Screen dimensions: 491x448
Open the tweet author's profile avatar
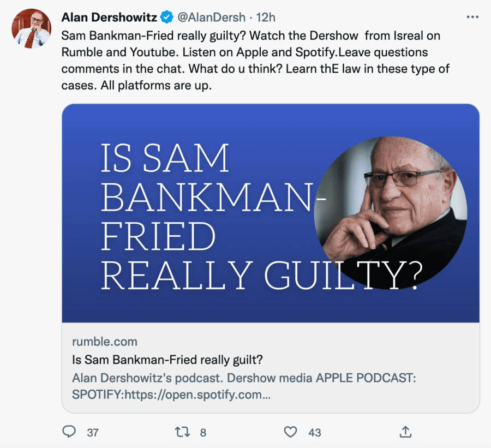pos(31,28)
